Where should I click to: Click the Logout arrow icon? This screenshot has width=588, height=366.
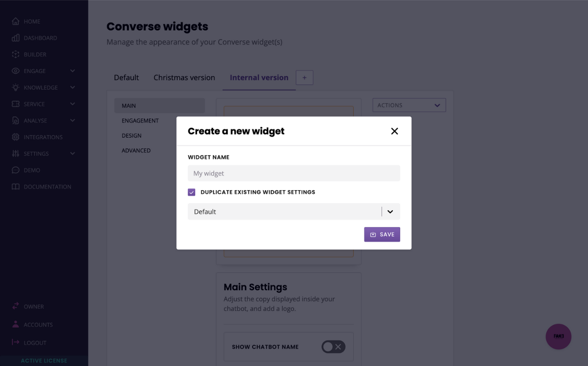(16, 343)
